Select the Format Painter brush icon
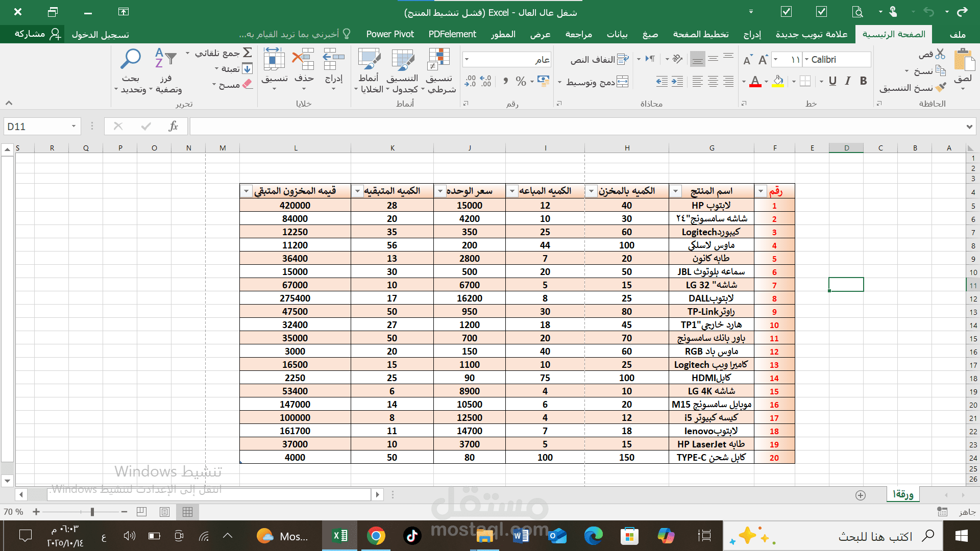The width and height of the screenshot is (980, 551). [x=941, y=88]
